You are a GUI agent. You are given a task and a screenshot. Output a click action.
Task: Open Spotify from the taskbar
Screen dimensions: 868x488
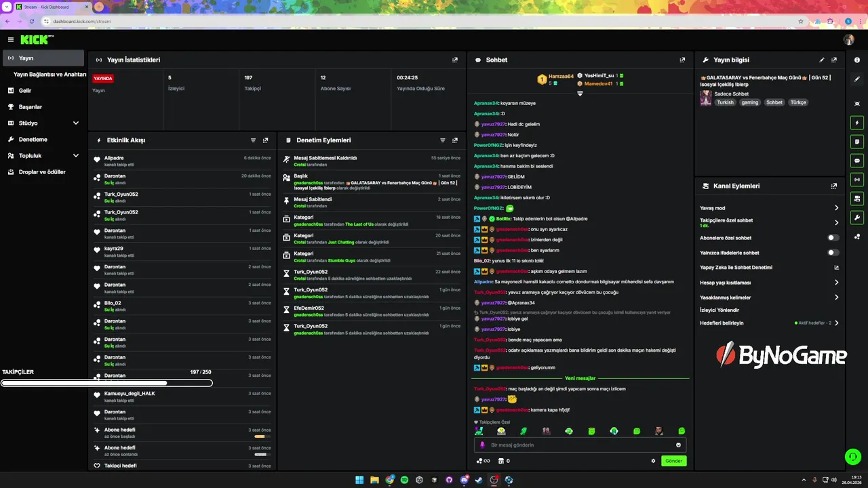(x=404, y=480)
